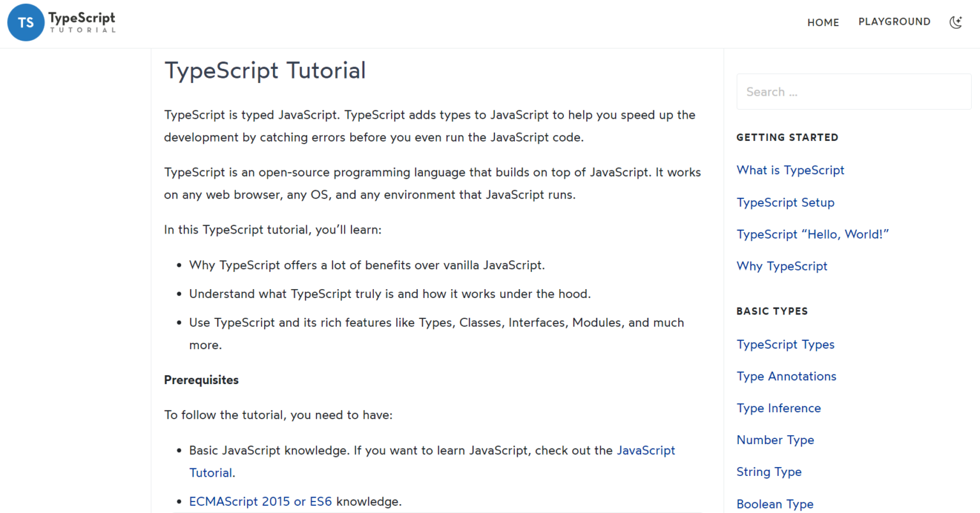980x513 pixels.
Task: Open the Why TypeScript article
Action: click(782, 266)
